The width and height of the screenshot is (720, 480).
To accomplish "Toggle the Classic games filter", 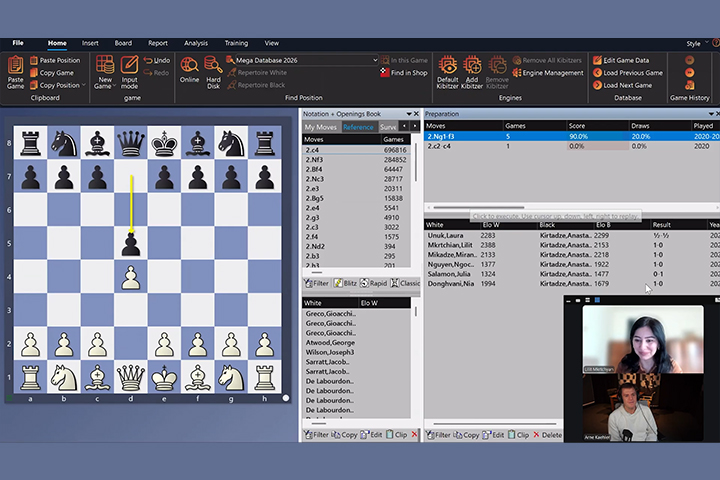I will (x=404, y=283).
